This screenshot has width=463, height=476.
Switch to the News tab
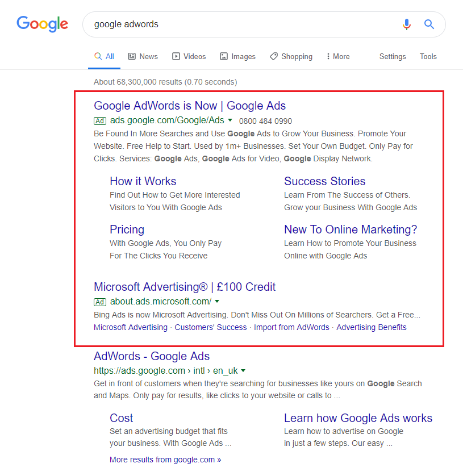click(143, 56)
